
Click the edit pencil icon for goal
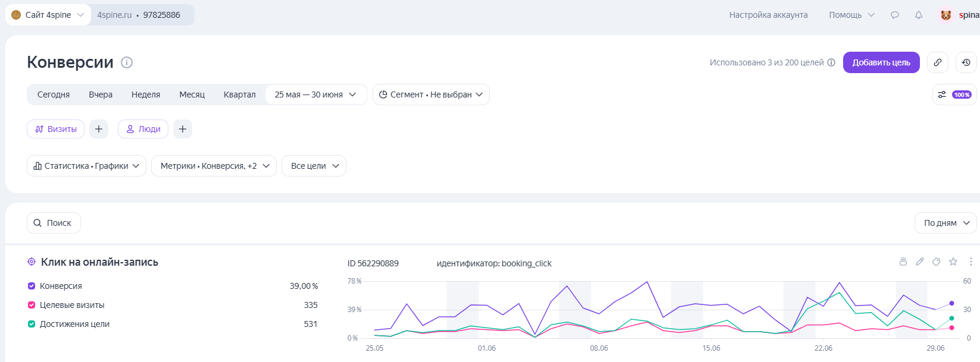pyautogui.click(x=920, y=262)
